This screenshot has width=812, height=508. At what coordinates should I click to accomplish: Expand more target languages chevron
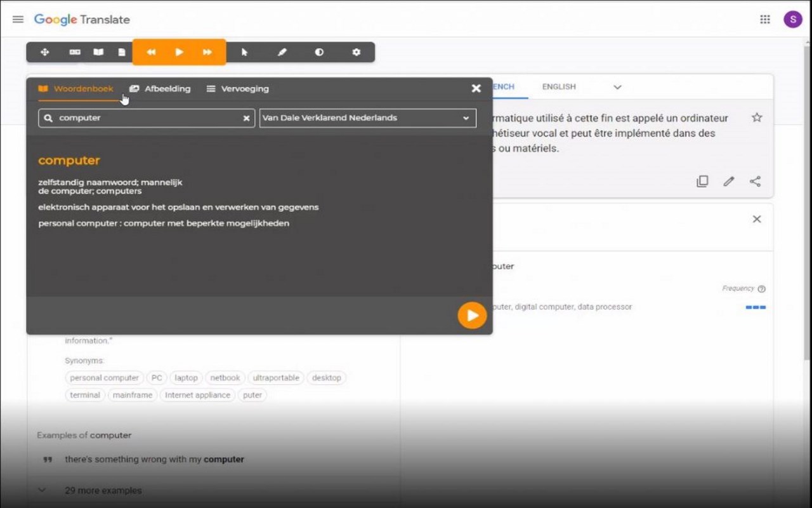[617, 87]
